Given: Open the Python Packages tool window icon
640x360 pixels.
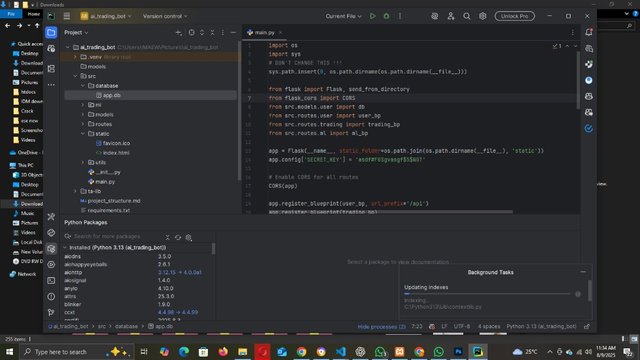Looking at the screenshot, I should tap(51, 249).
